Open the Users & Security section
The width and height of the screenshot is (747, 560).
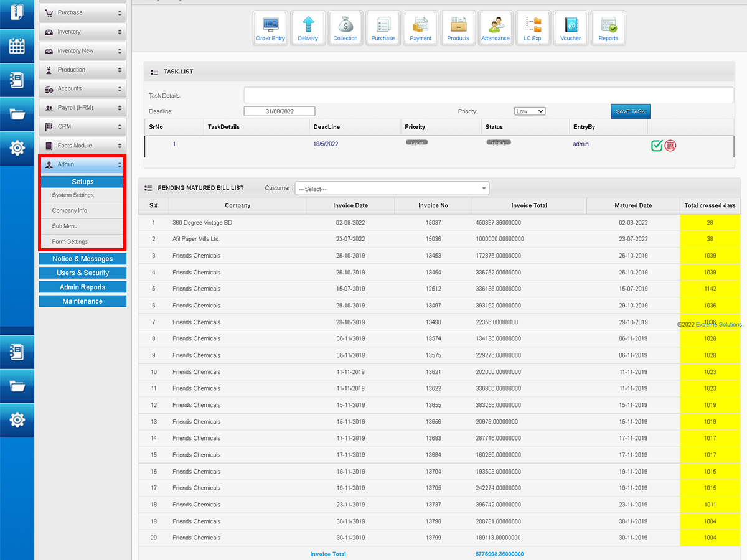coord(83,273)
